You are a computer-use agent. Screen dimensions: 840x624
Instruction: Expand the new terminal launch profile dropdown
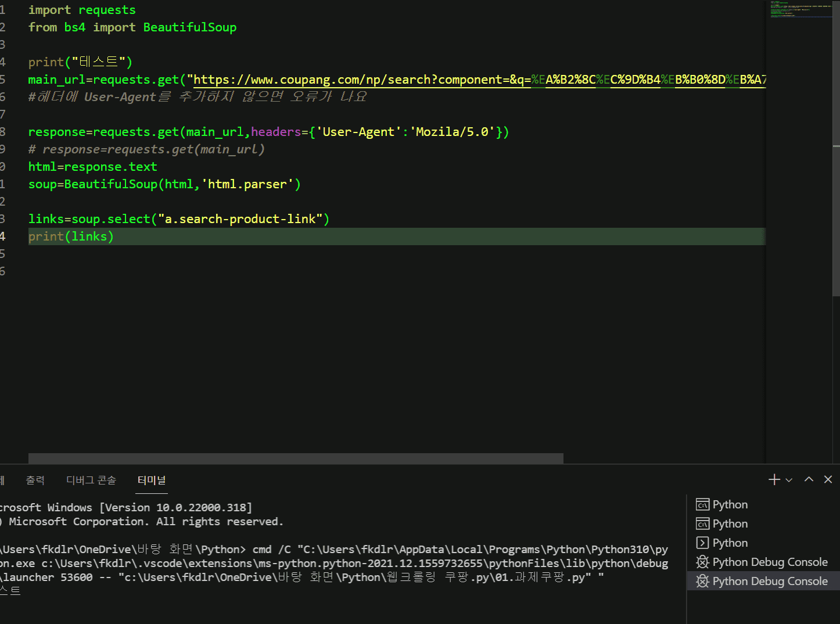(789, 480)
